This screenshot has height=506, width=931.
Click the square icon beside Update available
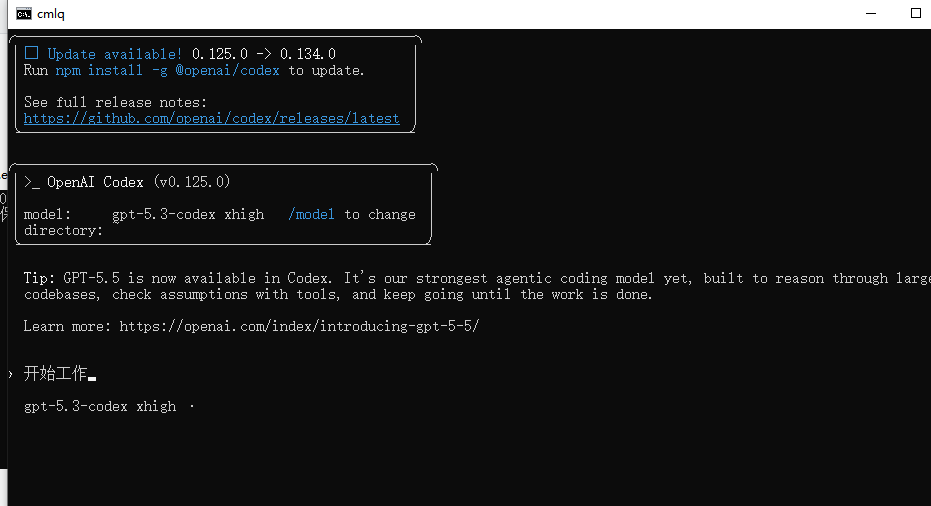31,53
